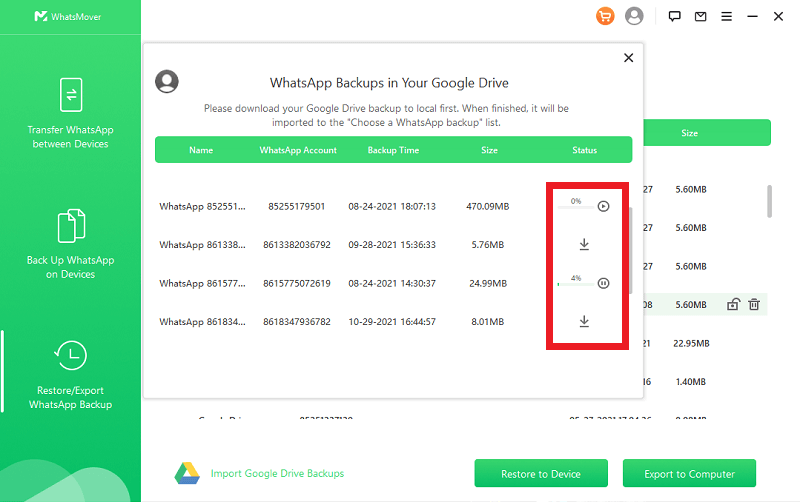Open the orange shopping cart icon
Image resolution: width=800 pixels, height=502 pixels.
605,16
